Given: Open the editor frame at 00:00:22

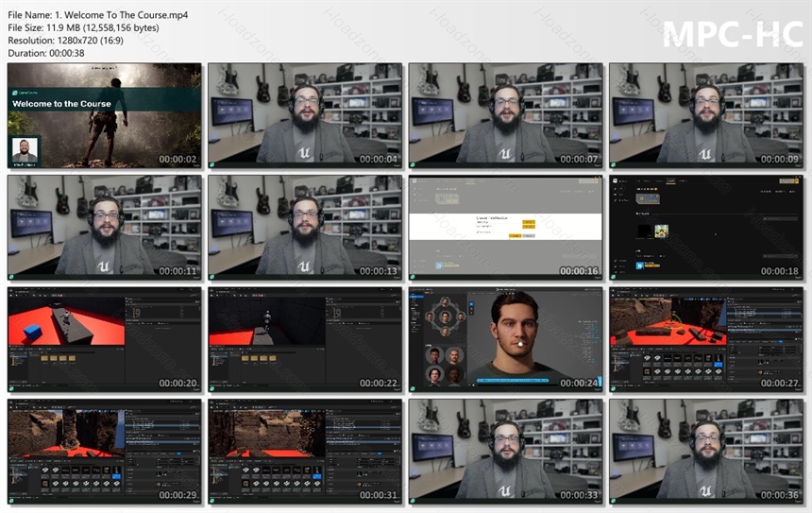Looking at the screenshot, I should coord(305,339).
